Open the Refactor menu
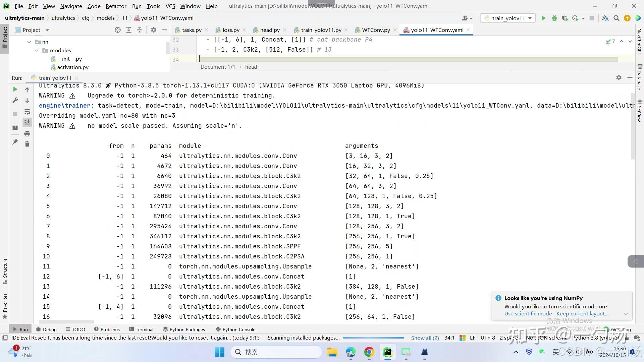 pos(116,6)
